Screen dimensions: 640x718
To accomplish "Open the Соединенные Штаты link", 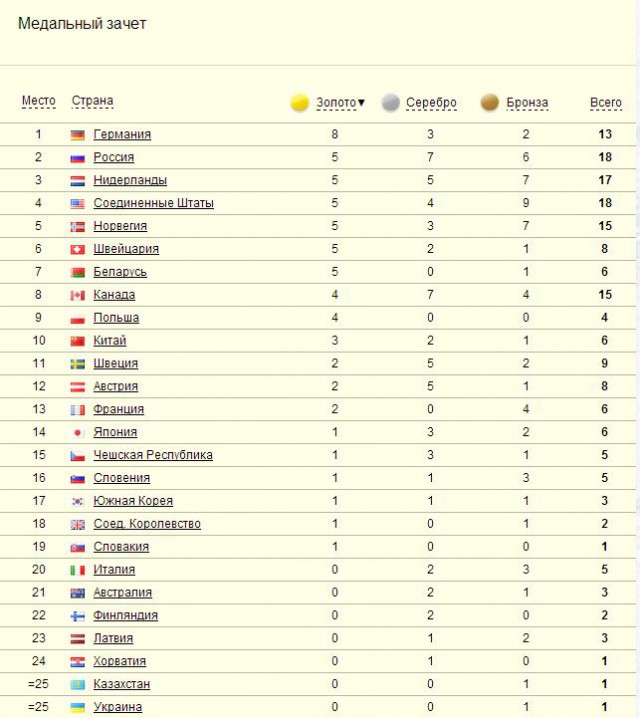I will click(x=153, y=203).
